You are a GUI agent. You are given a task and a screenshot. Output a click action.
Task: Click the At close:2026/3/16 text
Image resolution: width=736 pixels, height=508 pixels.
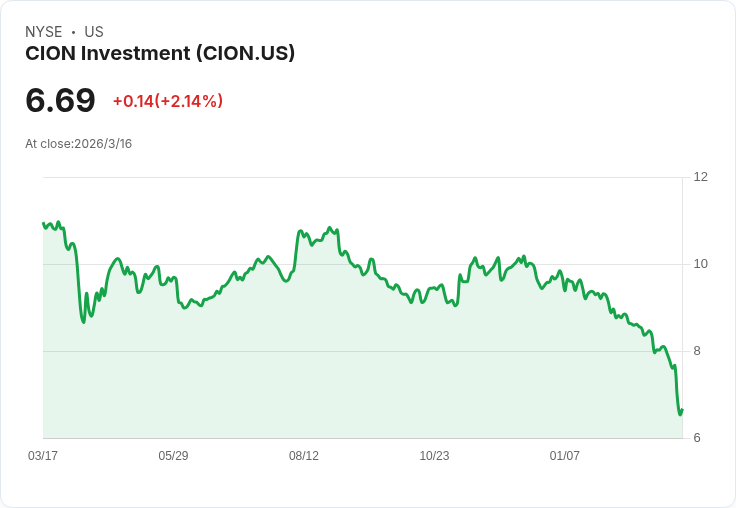tap(78, 144)
